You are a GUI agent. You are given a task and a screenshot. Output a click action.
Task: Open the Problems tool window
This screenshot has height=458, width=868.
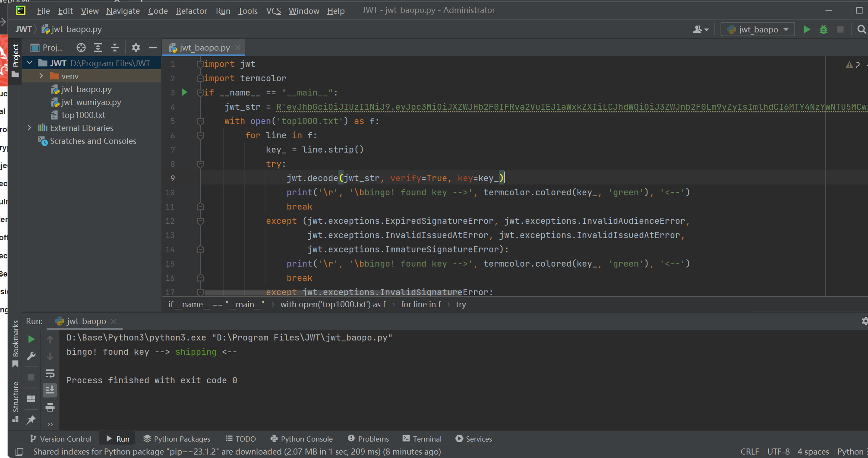[x=368, y=439]
